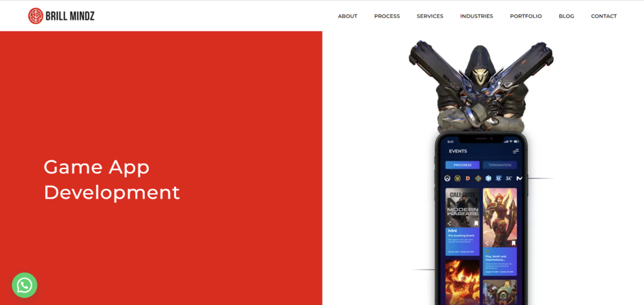Go to the Industries page
The image size is (644, 305).
coord(476,16)
